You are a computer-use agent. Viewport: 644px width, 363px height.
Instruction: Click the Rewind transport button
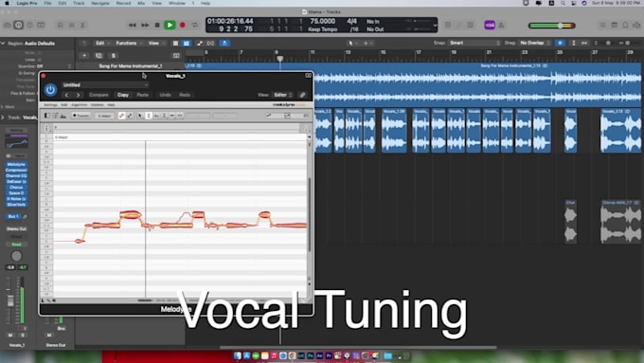pos(133,25)
